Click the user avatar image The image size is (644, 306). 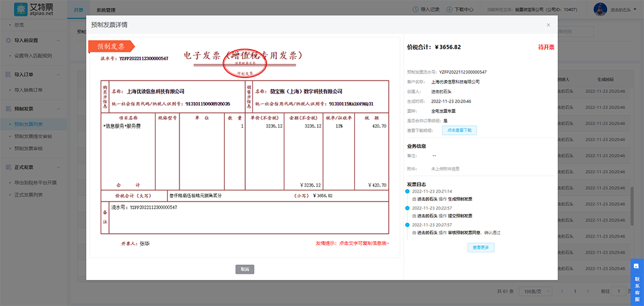tap(600, 10)
